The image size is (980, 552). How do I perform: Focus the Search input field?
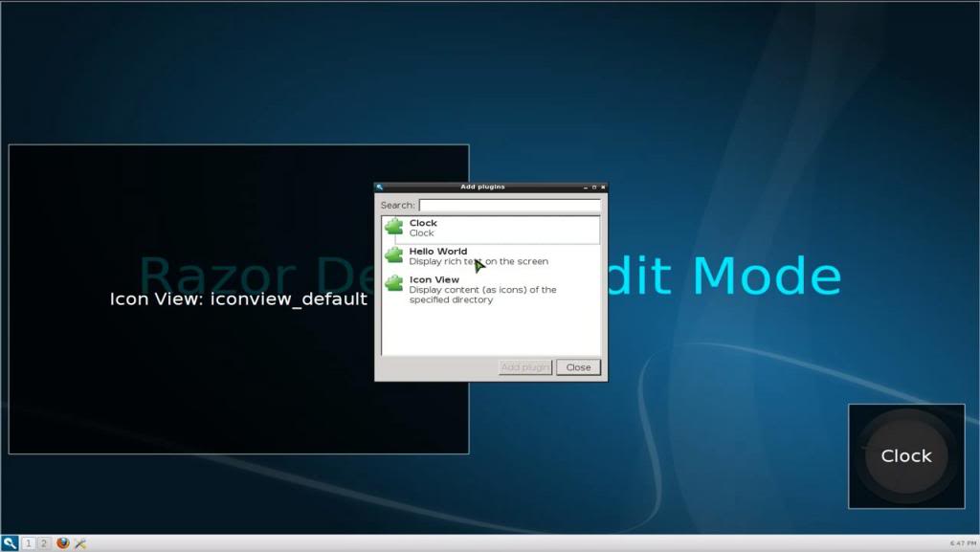tap(509, 205)
